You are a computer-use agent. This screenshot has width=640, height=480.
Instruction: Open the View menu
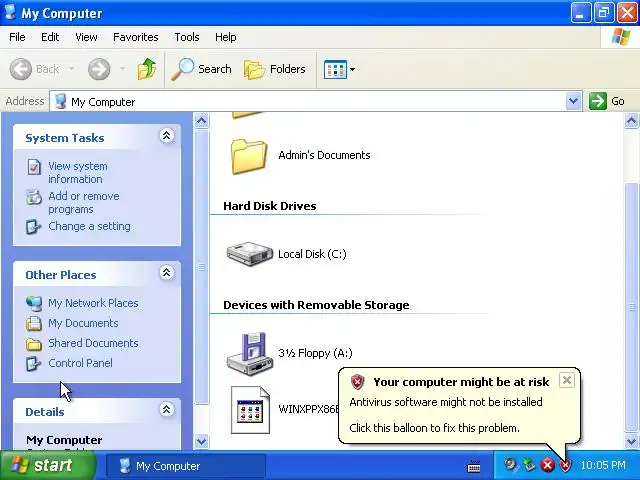[x=86, y=37]
